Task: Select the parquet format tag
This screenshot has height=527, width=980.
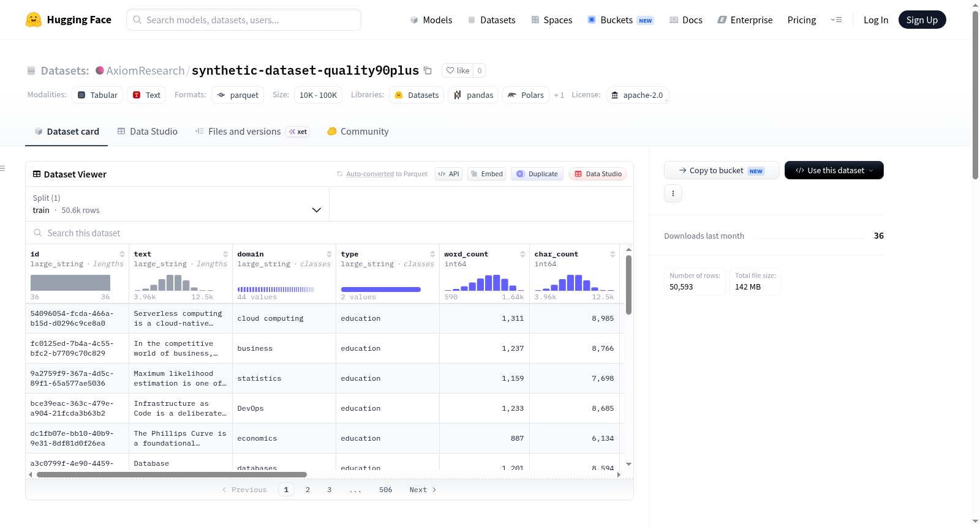Action: click(x=238, y=95)
